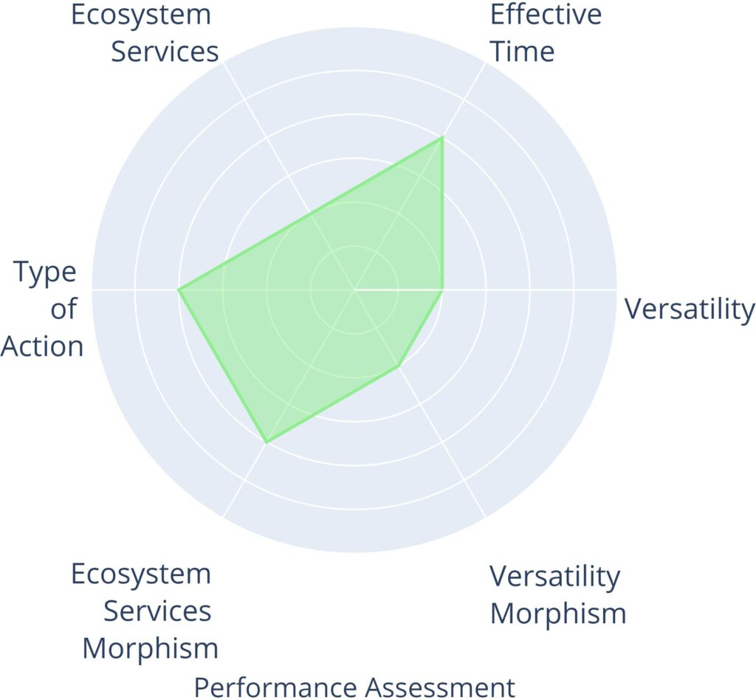Image resolution: width=756 pixels, height=700 pixels.
Task: Click outer end of Type of Action axis line
Action: [x=93, y=289]
